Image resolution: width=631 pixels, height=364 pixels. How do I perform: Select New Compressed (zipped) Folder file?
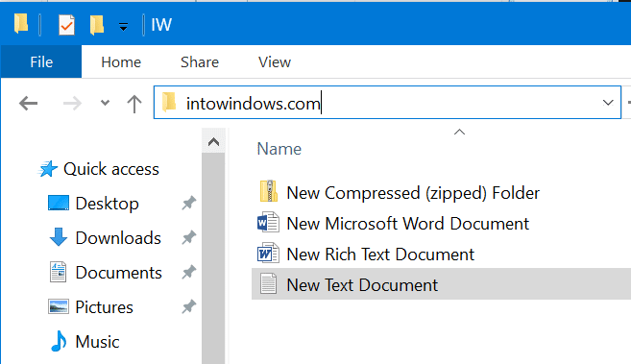(412, 193)
